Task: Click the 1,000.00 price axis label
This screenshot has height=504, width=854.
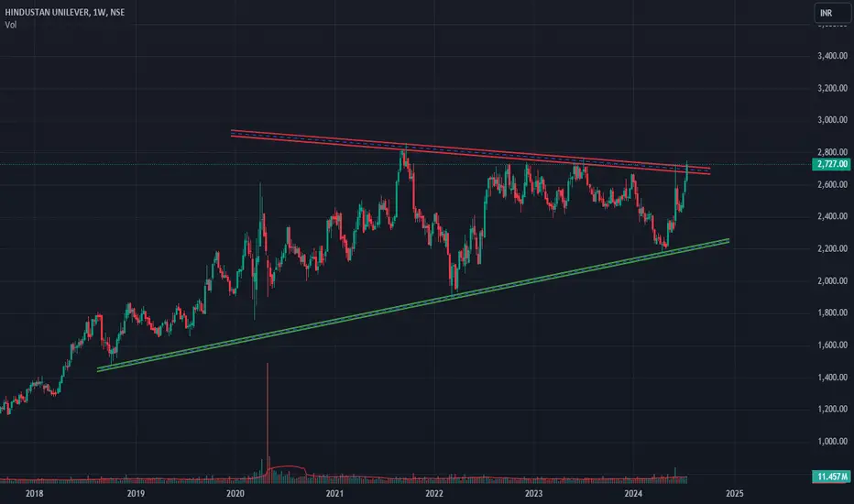Action: point(832,442)
